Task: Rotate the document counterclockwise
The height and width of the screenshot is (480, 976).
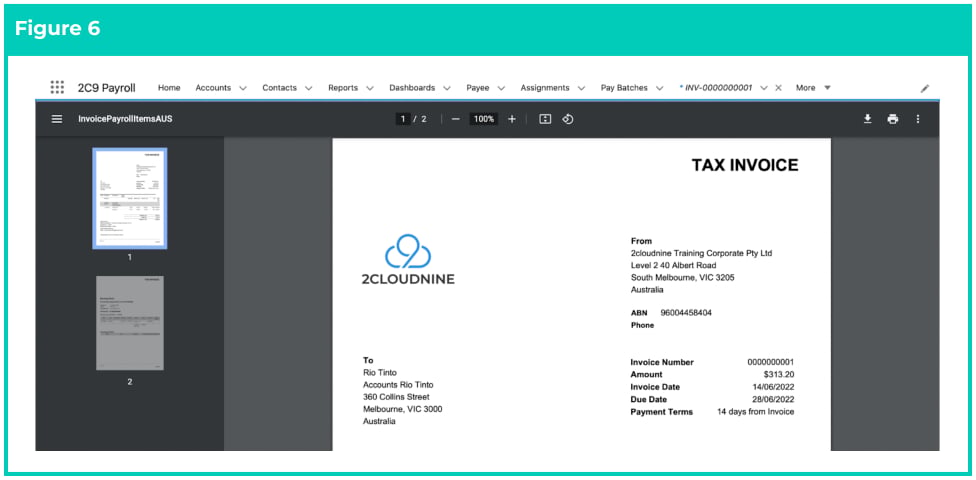Action: point(568,119)
